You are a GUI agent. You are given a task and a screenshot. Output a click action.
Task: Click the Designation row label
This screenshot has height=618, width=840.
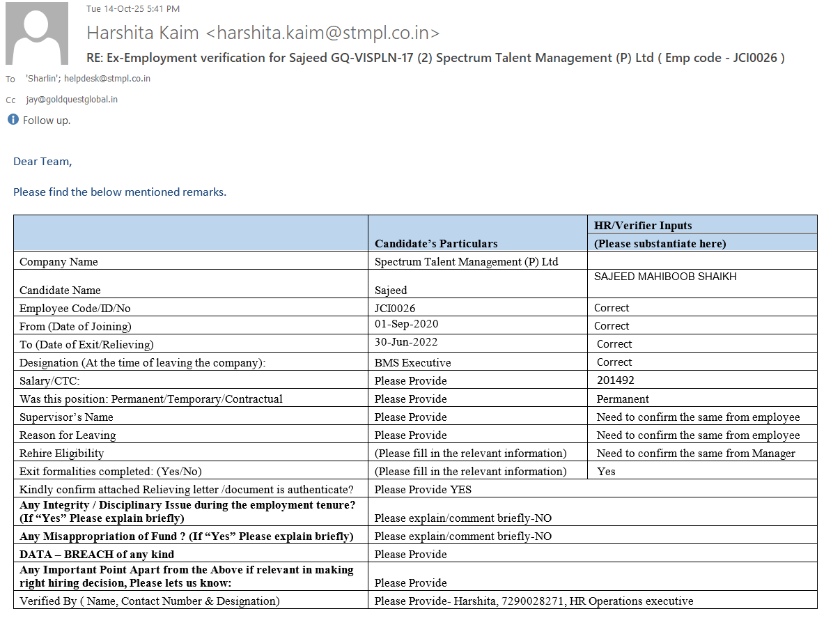[x=143, y=362]
